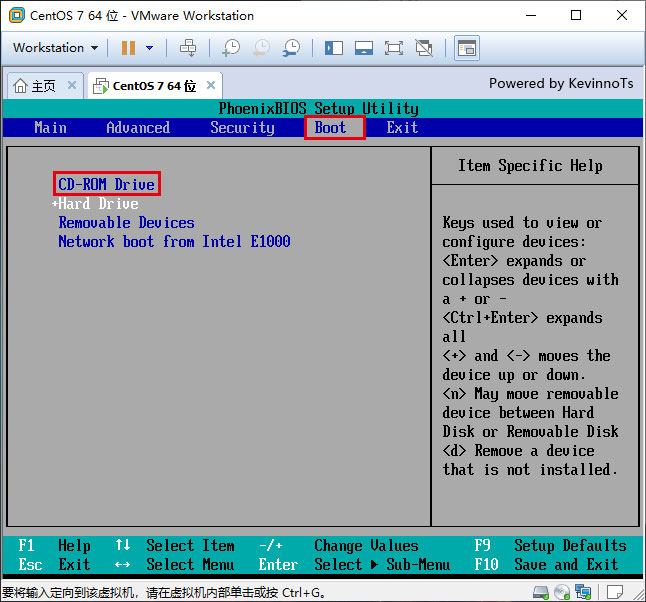
Task: Click '-/+ Change Values' legend text
Action: (x=339, y=546)
